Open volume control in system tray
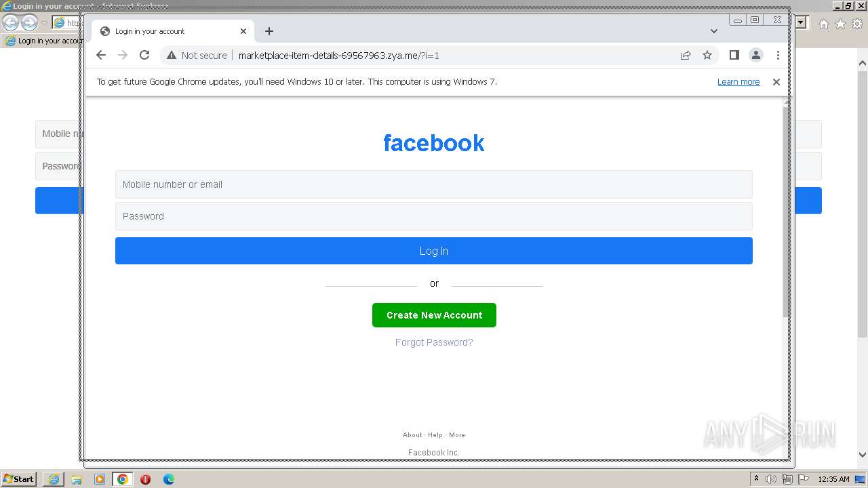 tap(771, 479)
